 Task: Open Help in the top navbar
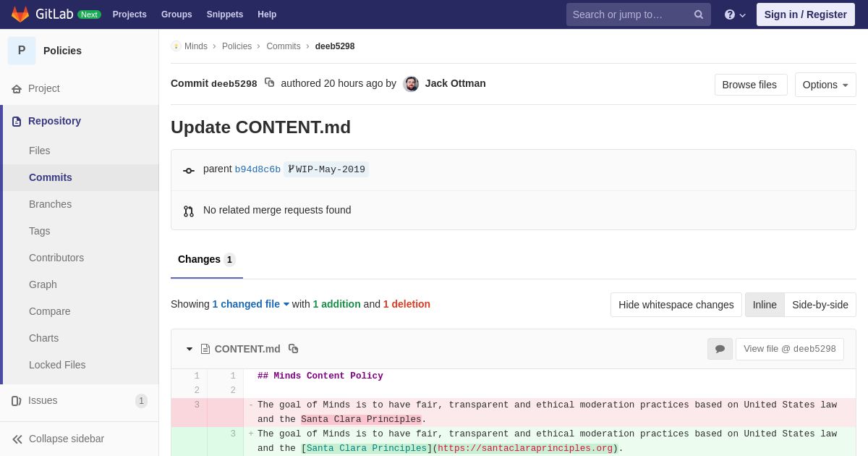click(267, 14)
